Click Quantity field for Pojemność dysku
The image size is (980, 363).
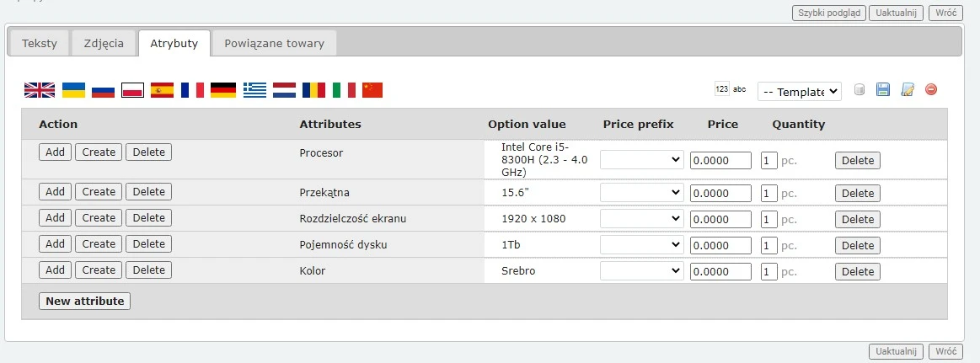(768, 246)
